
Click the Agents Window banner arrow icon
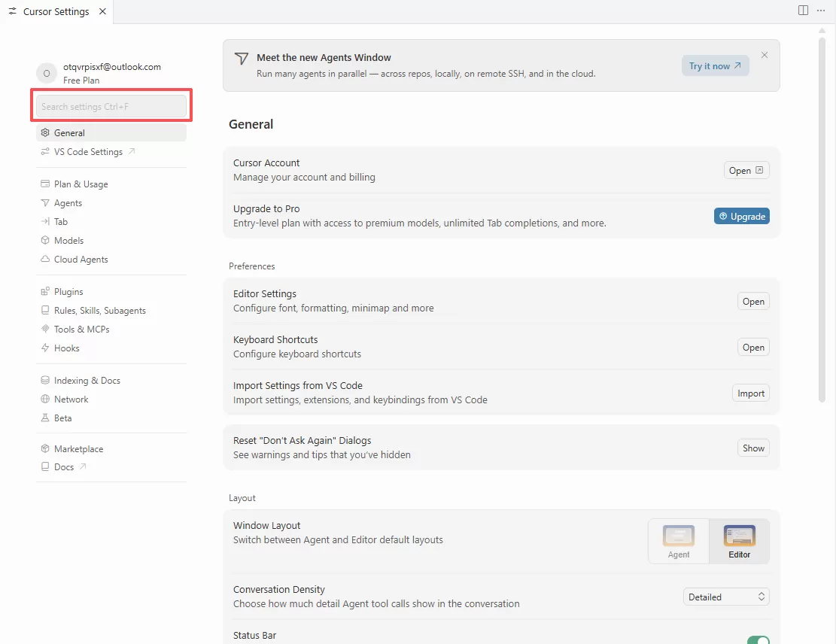242,58
